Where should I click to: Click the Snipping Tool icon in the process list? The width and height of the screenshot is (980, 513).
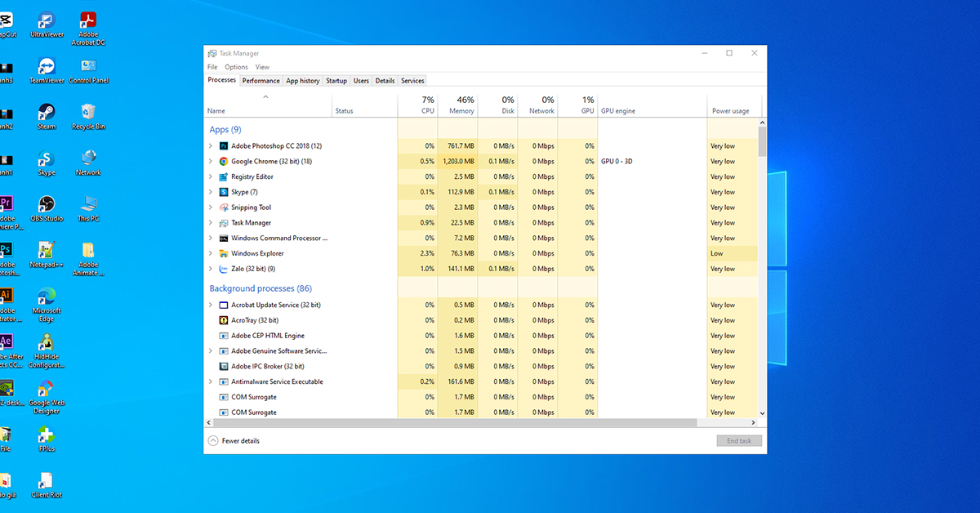224,207
